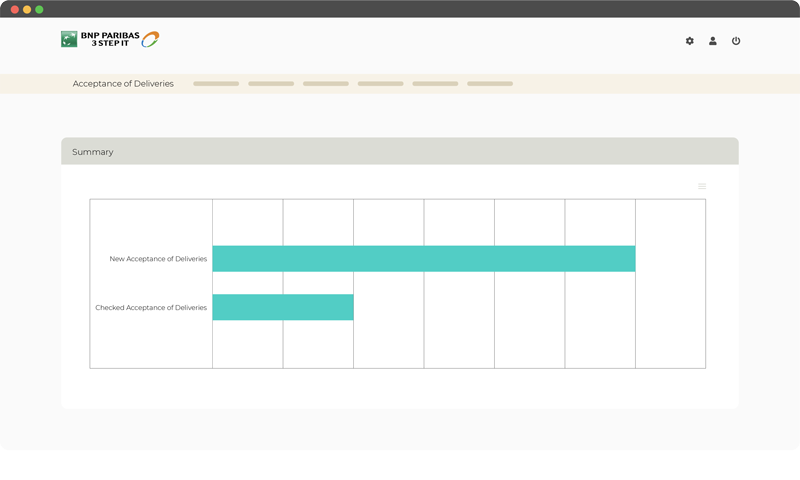Open settings via the gear icon

tap(689, 41)
